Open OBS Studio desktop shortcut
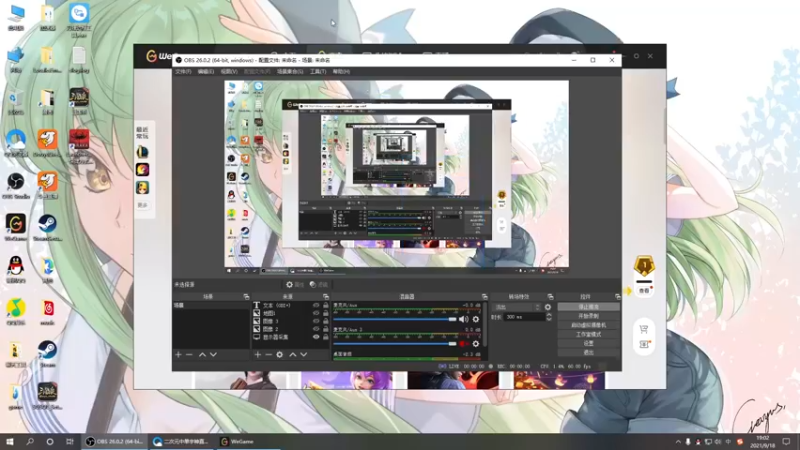Screen dimensions: 800x450 [x=16, y=186]
